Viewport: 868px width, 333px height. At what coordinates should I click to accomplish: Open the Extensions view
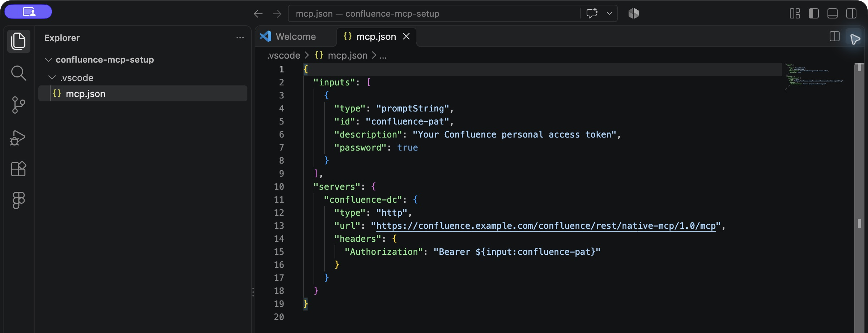click(x=18, y=169)
